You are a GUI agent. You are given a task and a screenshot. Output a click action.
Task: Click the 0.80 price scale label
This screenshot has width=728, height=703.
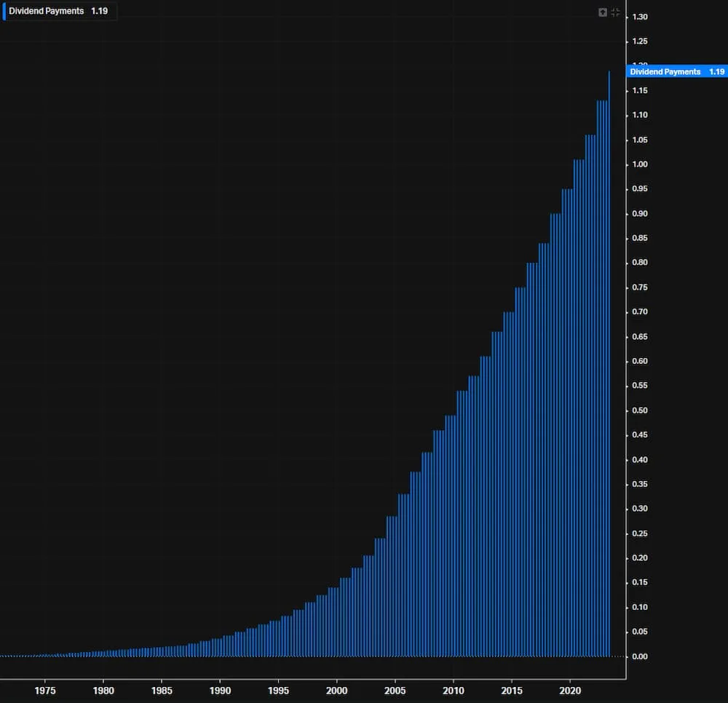pos(640,263)
